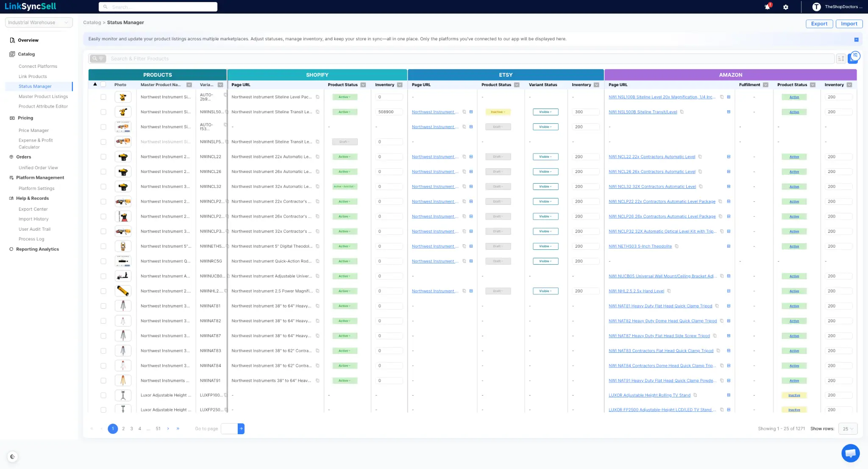Open Amazon link NWI NAT81 Heavy Duty Tripod
The width and height of the screenshot is (868, 469).
tap(660, 306)
